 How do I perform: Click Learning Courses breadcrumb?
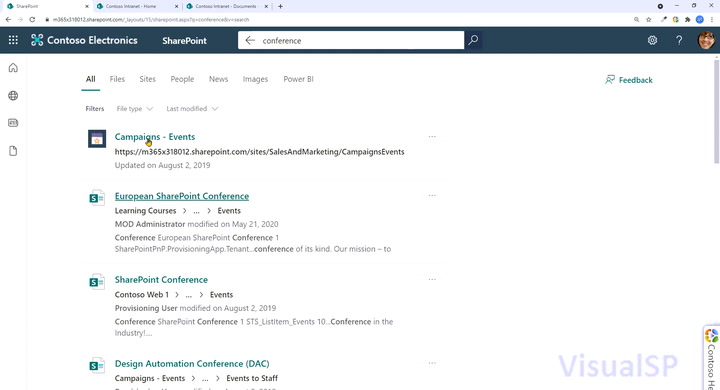pyautogui.click(x=146, y=211)
